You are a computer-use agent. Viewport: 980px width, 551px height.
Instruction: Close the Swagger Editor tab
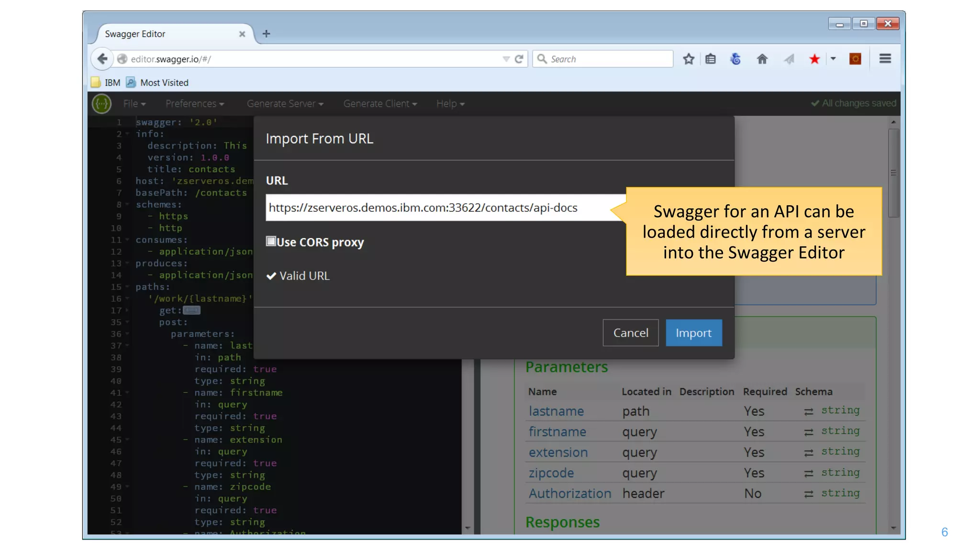click(242, 34)
